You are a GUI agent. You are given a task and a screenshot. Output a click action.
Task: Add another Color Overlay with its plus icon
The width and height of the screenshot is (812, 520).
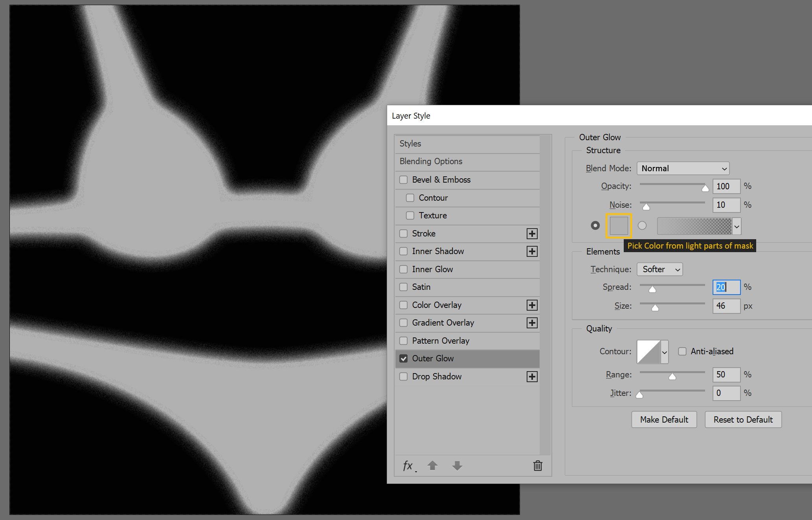(x=532, y=305)
